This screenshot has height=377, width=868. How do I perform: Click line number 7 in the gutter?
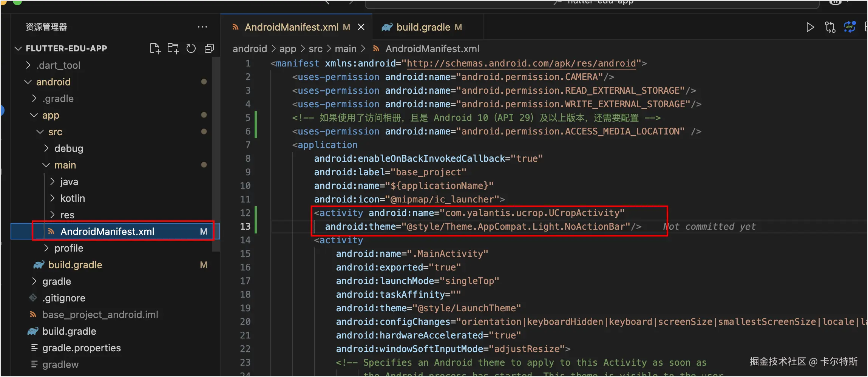tap(248, 145)
